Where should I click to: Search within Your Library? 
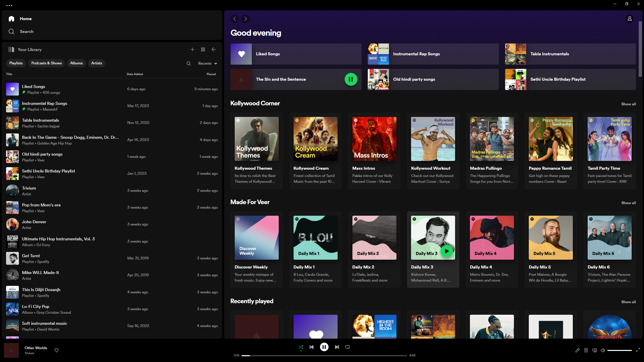189,63
